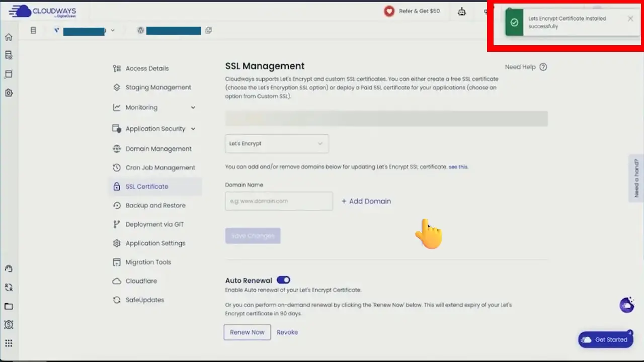
Task: Click the Revoke link
Action: click(x=287, y=332)
